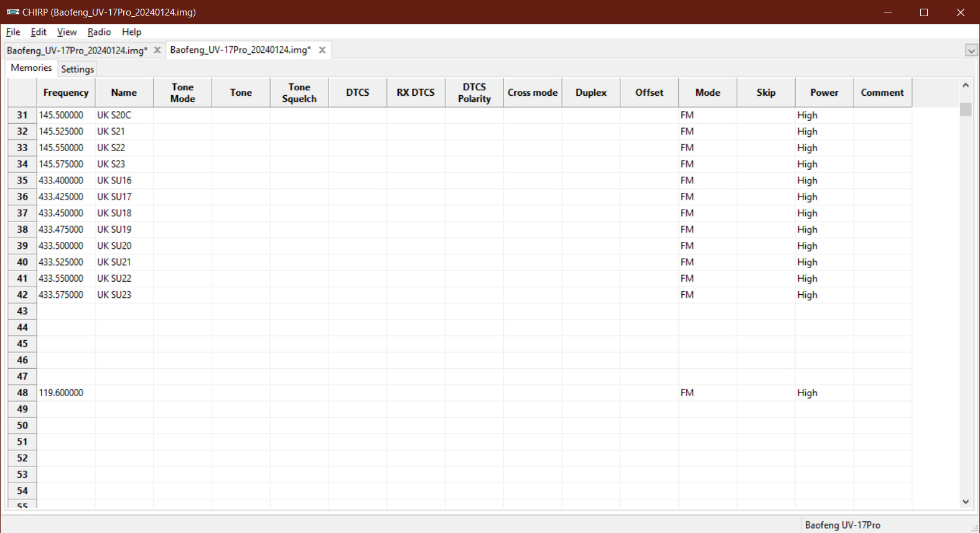Open the tab list dropdown arrow
The height and width of the screenshot is (533, 980).
coord(971,50)
